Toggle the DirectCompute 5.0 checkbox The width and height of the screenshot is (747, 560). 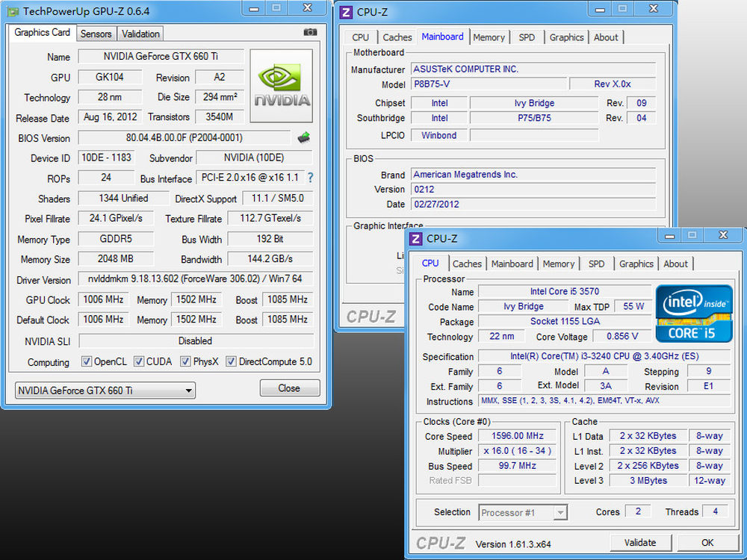click(x=231, y=361)
